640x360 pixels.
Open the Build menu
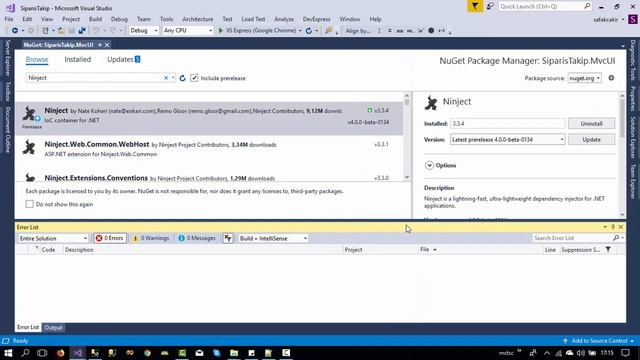pos(95,19)
